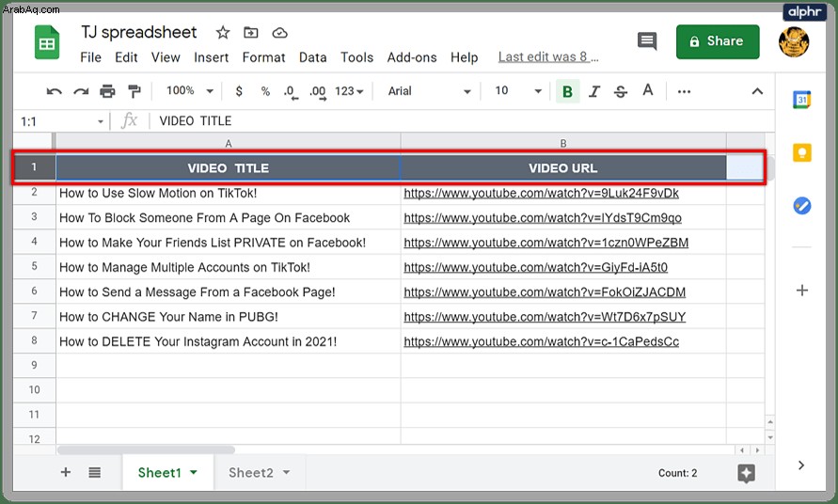
Task: Open the More toolbar options ellipsis
Action: click(x=684, y=91)
